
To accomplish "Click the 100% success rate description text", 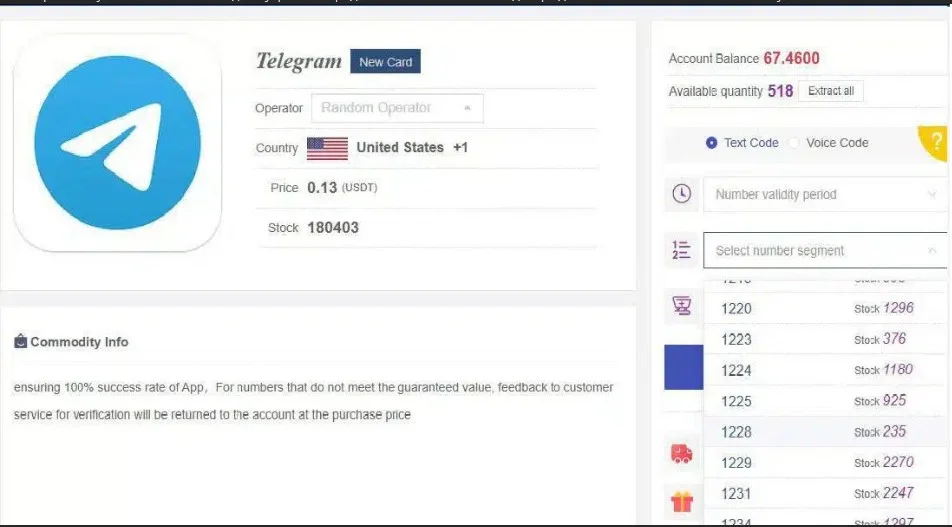I will (x=313, y=401).
